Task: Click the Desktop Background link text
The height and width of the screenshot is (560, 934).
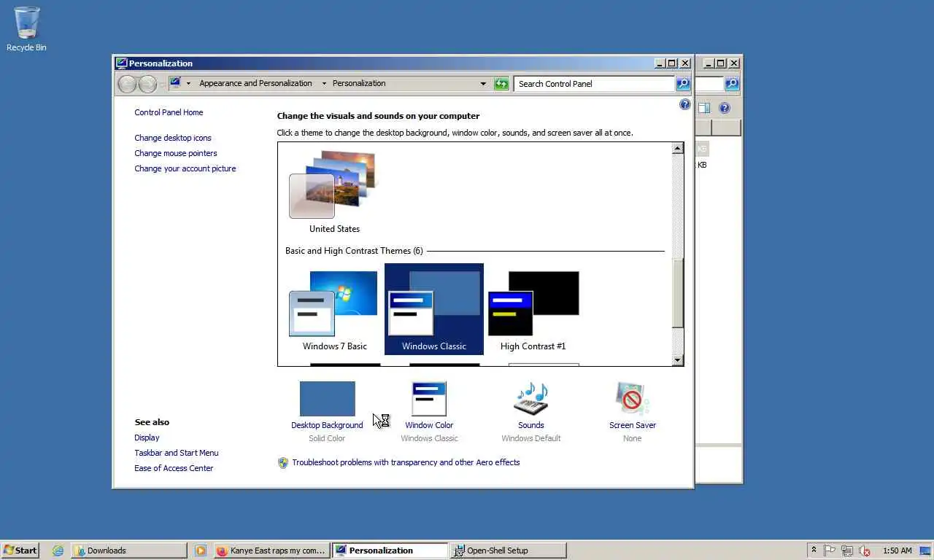Action: pos(327,425)
